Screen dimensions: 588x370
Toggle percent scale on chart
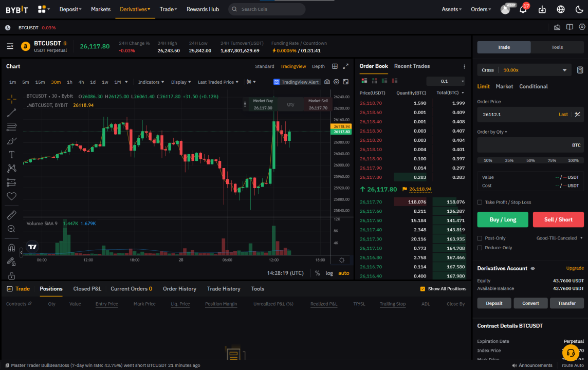click(x=317, y=273)
